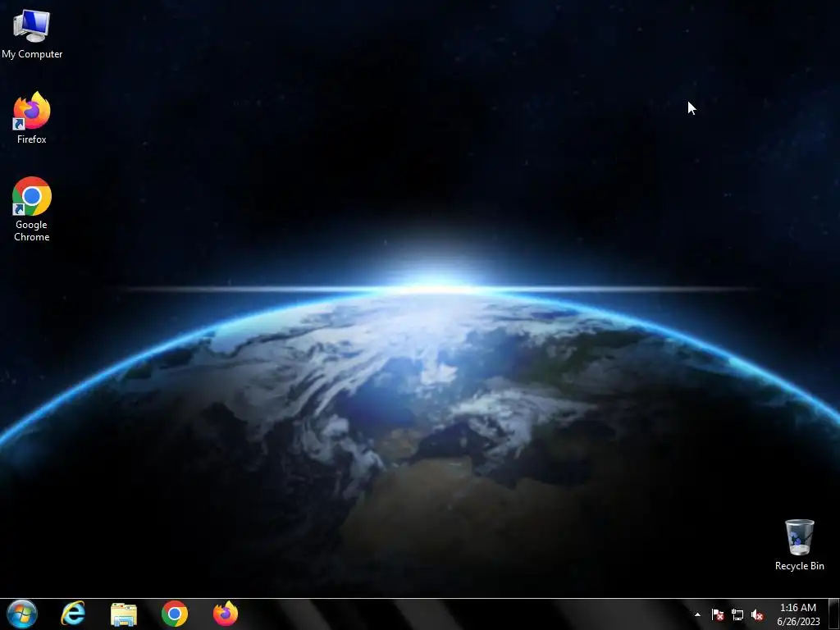
Task: Click the Show Desktop strip at the taskbar's far end
Action: pyautogui.click(x=834, y=614)
